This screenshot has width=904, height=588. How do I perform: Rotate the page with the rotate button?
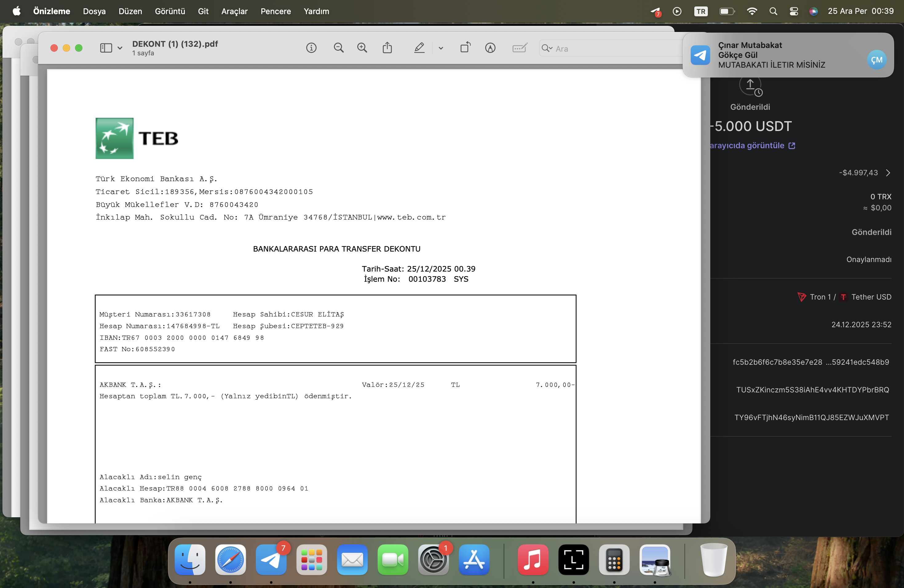[x=465, y=47]
